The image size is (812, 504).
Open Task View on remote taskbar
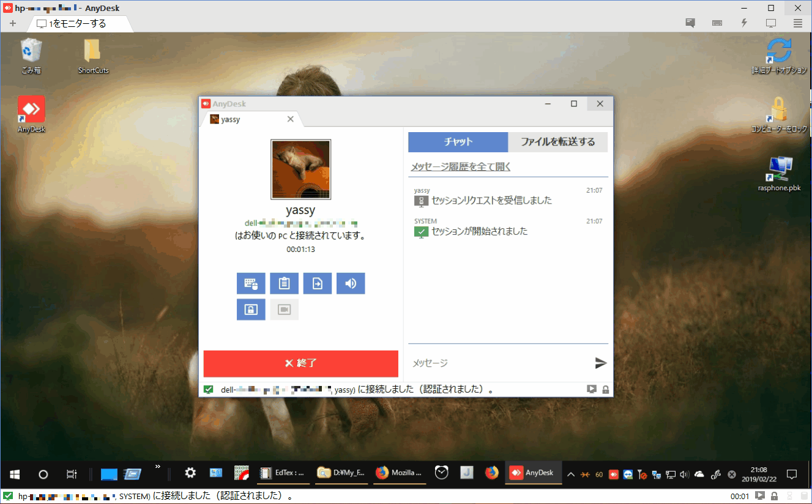71,473
